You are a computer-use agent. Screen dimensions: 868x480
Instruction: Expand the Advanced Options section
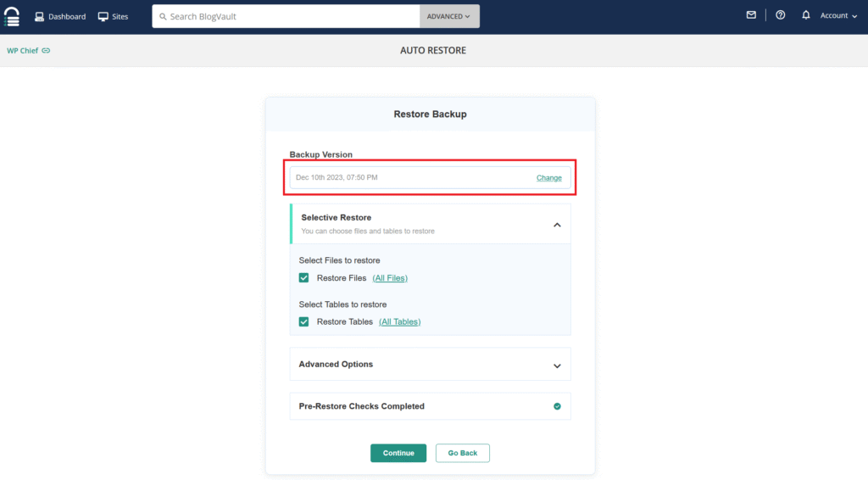[x=430, y=365]
